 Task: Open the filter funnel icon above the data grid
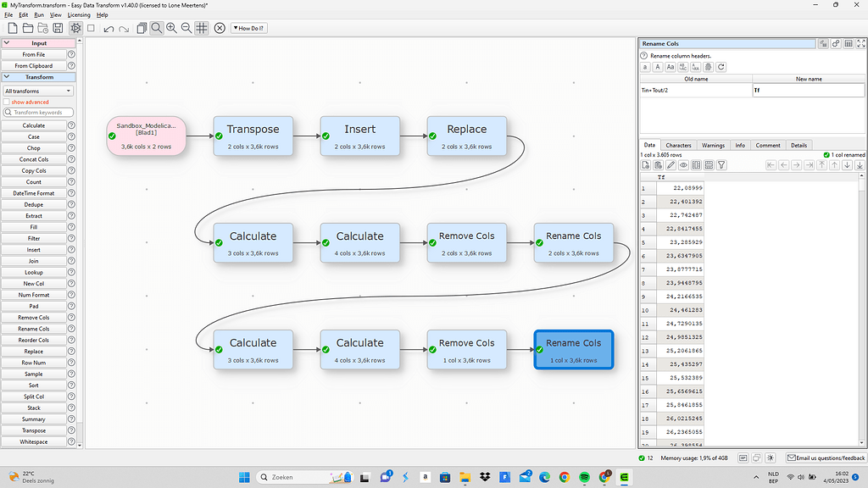point(721,165)
